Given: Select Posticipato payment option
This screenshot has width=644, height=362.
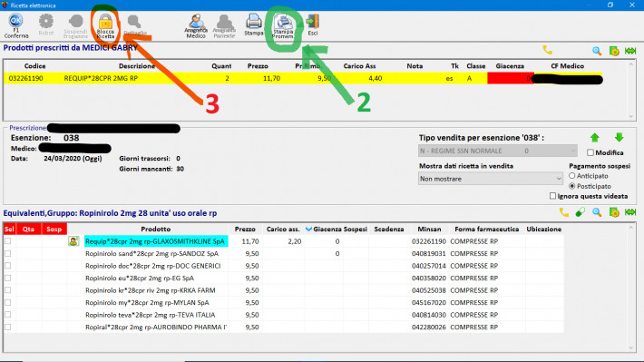Looking at the screenshot, I should [571, 186].
